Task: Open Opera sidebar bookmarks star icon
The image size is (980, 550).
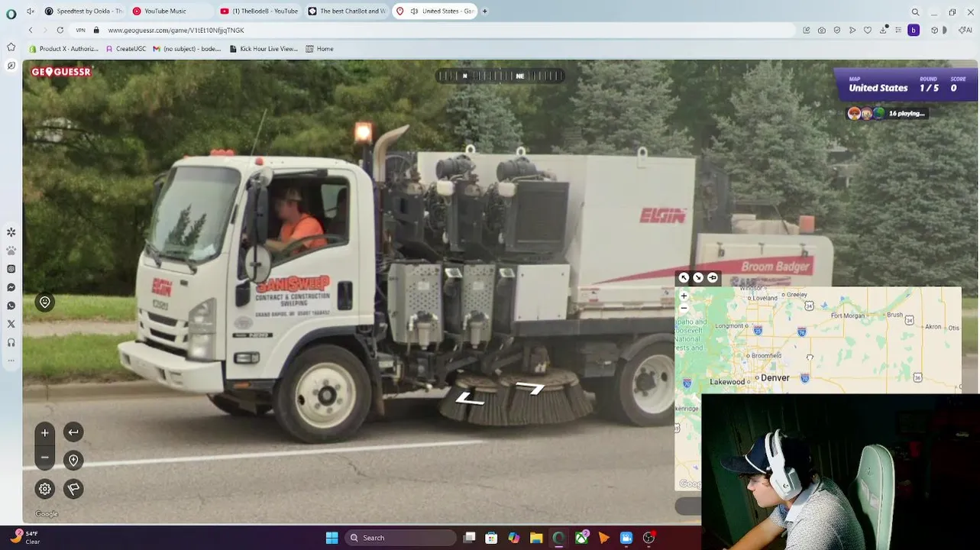Action: (x=11, y=47)
